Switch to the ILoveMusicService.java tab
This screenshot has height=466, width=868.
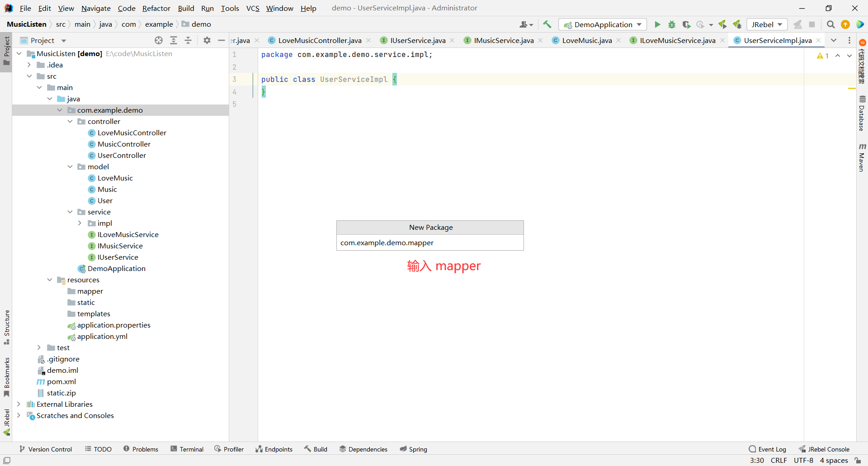[677, 40]
